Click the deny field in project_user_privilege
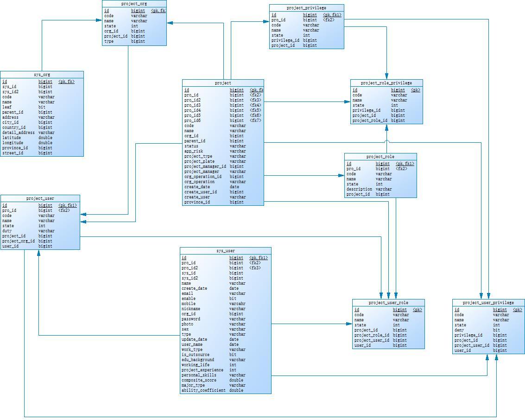 [x=459, y=330]
